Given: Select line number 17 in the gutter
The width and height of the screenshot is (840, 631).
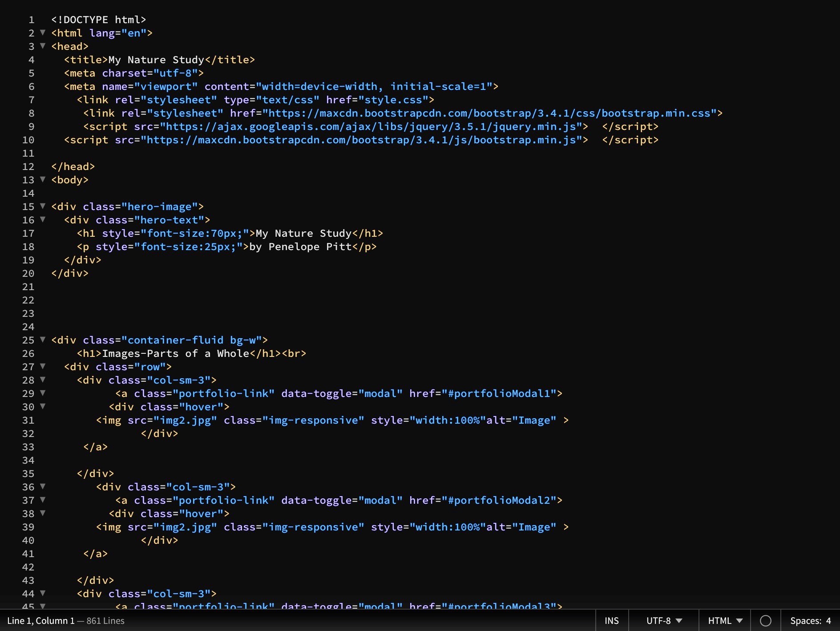Looking at the screenshot, I should 28,233.
